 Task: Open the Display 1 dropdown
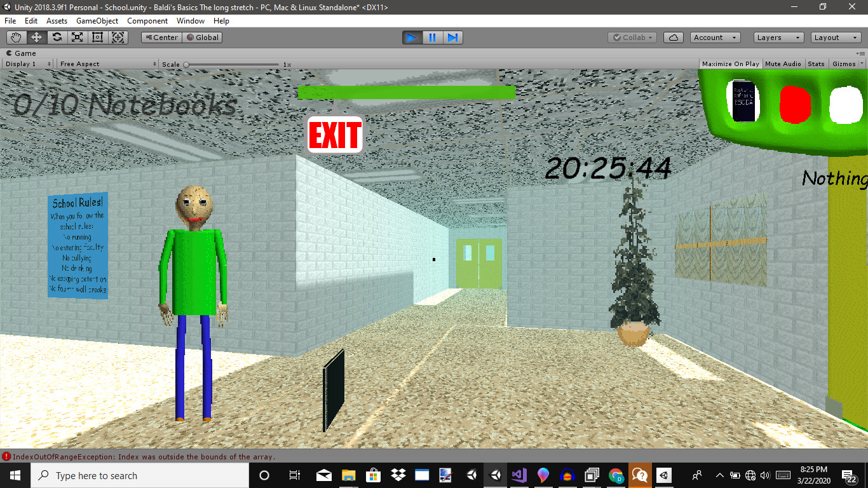pos(29,64)
